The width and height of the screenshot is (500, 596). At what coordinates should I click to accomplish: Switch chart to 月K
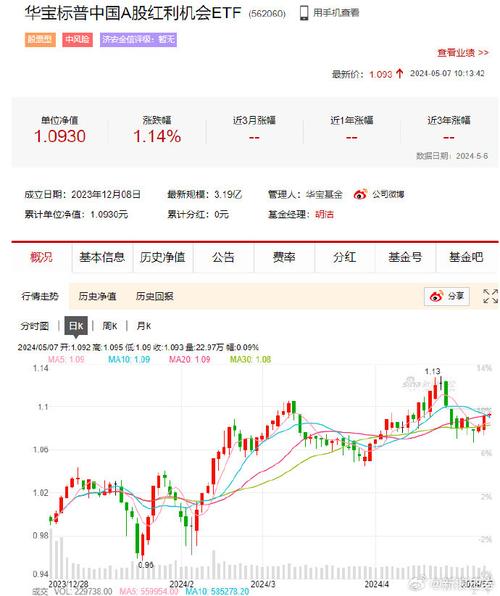(144, 326)
